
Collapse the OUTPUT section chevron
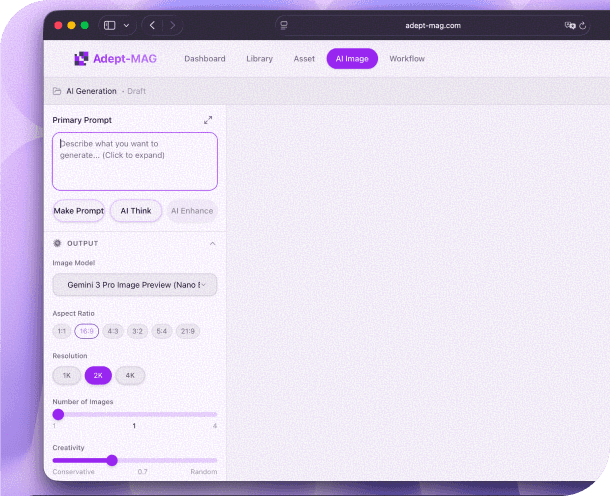coord(212,243)
